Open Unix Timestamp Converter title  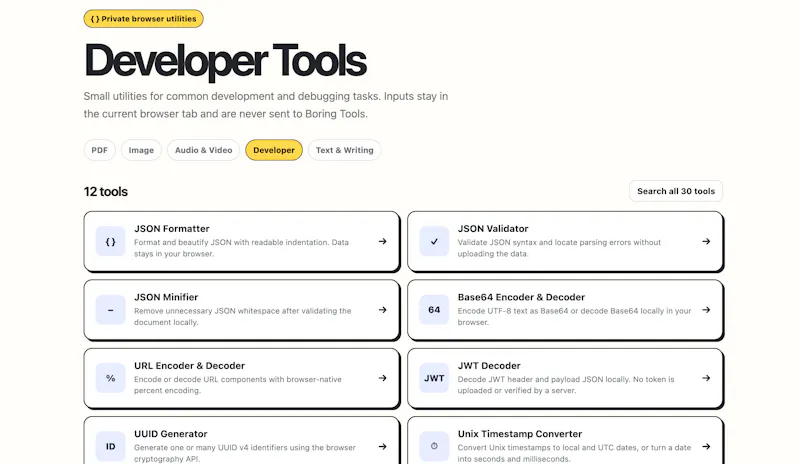pyautogui.click(x=519, y=434)
